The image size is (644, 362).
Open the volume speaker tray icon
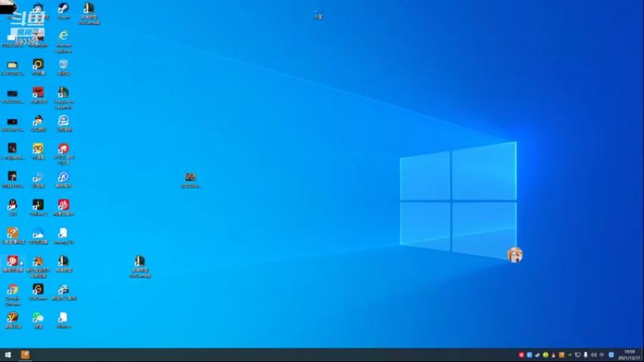click(x=593, y=355)
